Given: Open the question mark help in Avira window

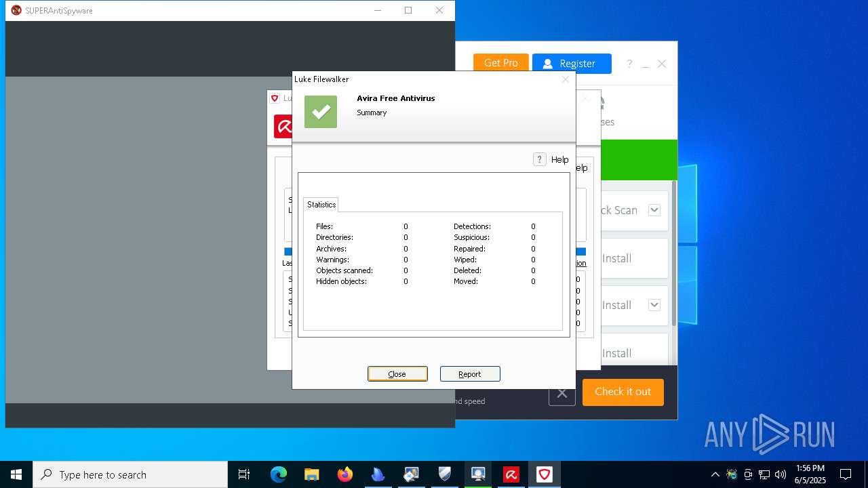Looking at the screenshot, I should coord(629,64).
